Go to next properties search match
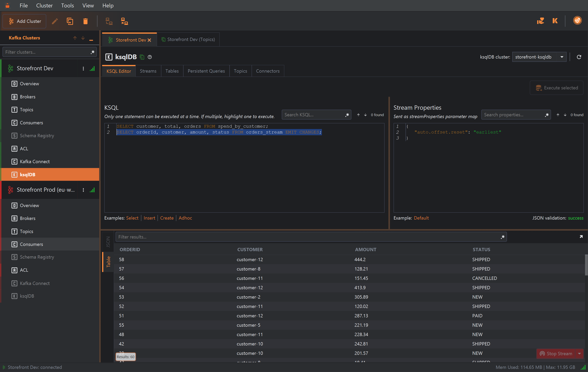This screenshot has height=372, width=588. [x=565, y=115]
